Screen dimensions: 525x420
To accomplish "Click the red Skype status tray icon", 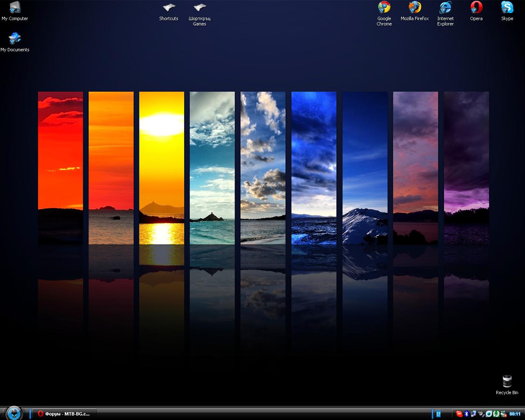I will tap(459, 414).
